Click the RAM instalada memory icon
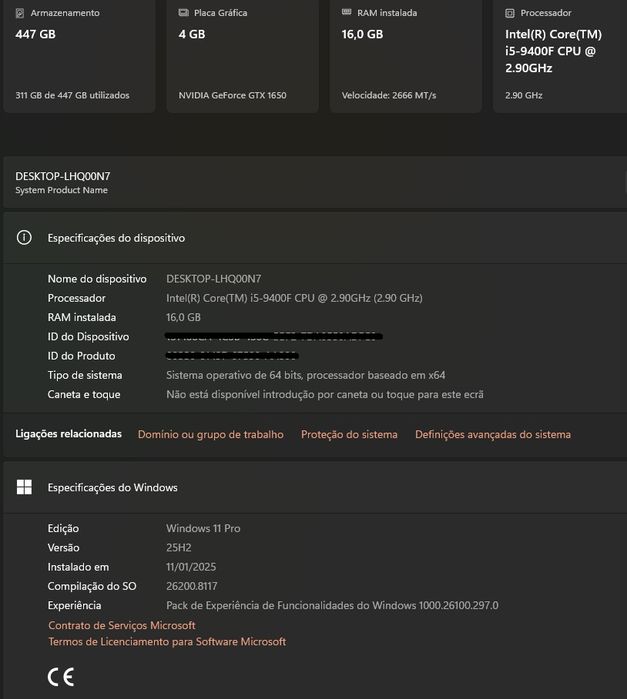Image resolution: width=627 pixels, height=699 pixels. (x=346, y=12)
